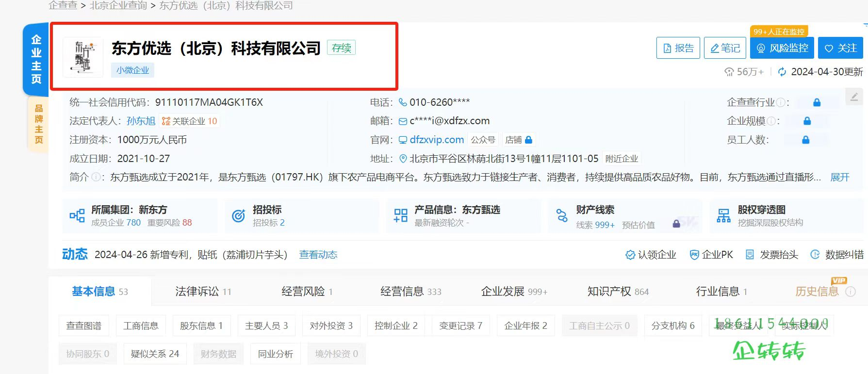The width and height of the screenshot is (868, 374).
Task: Click the 所属集团 group icon
Action: pyautogui.click(x=77, y=215)
